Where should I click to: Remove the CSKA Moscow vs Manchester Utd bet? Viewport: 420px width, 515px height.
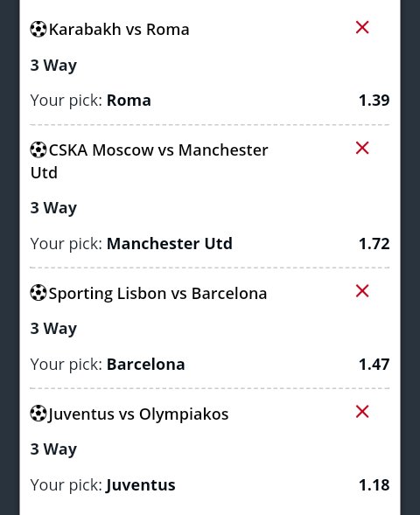coord(362,148)
